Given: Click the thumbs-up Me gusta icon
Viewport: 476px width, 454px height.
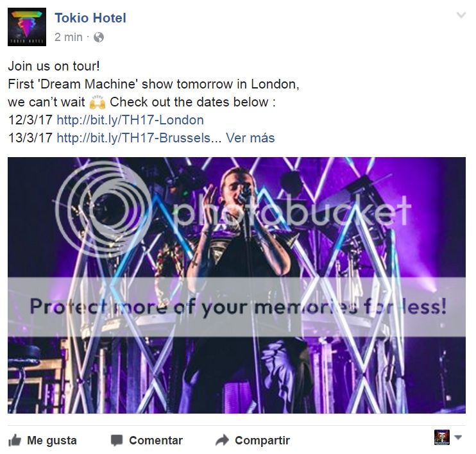Looking at the screenshot, I should tap(15, 441).
